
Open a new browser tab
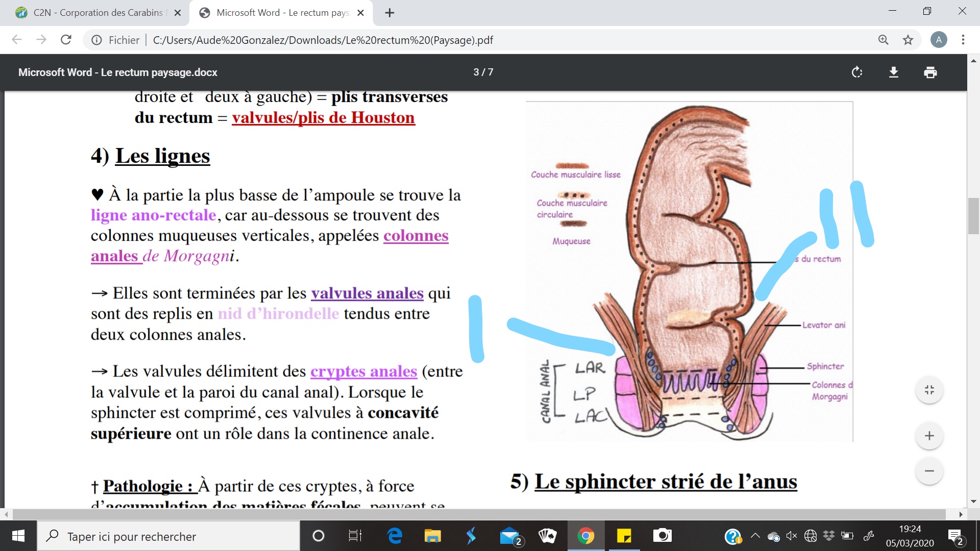point(389,13)
